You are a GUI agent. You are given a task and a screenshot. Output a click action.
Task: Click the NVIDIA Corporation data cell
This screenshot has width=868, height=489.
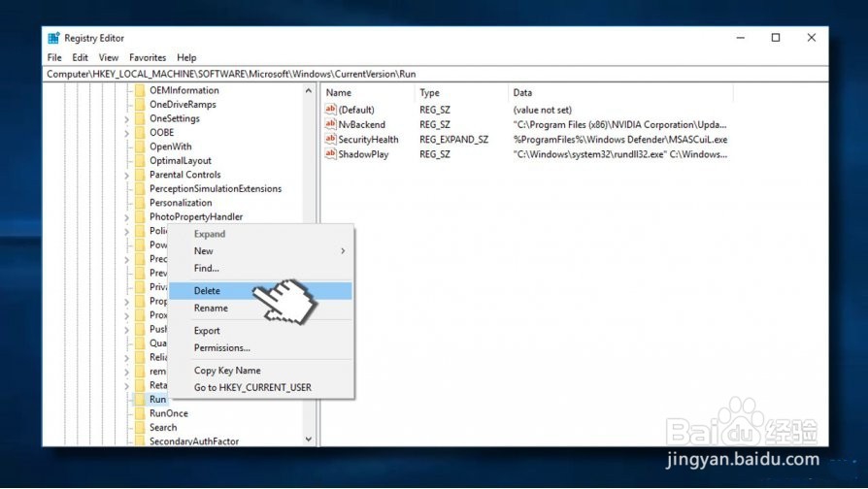click(620, 125)
